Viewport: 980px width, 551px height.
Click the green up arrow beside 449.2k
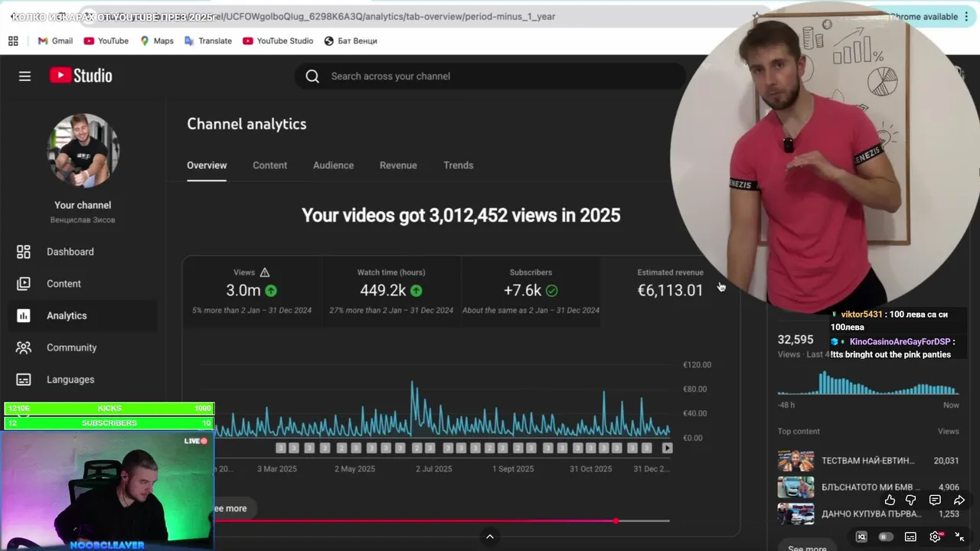tap(416, 291)
